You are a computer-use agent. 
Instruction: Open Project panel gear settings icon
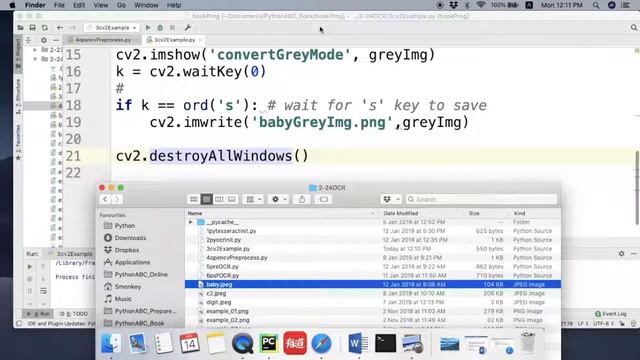click(x=44, y=40)
